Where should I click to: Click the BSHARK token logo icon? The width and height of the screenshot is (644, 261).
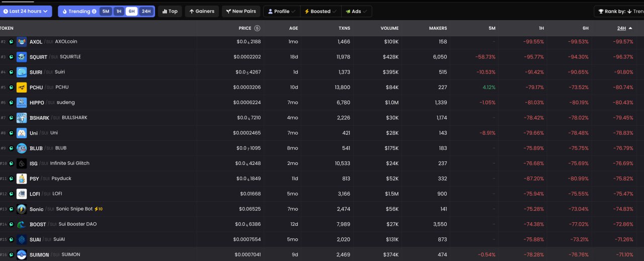tap(22, 118)
